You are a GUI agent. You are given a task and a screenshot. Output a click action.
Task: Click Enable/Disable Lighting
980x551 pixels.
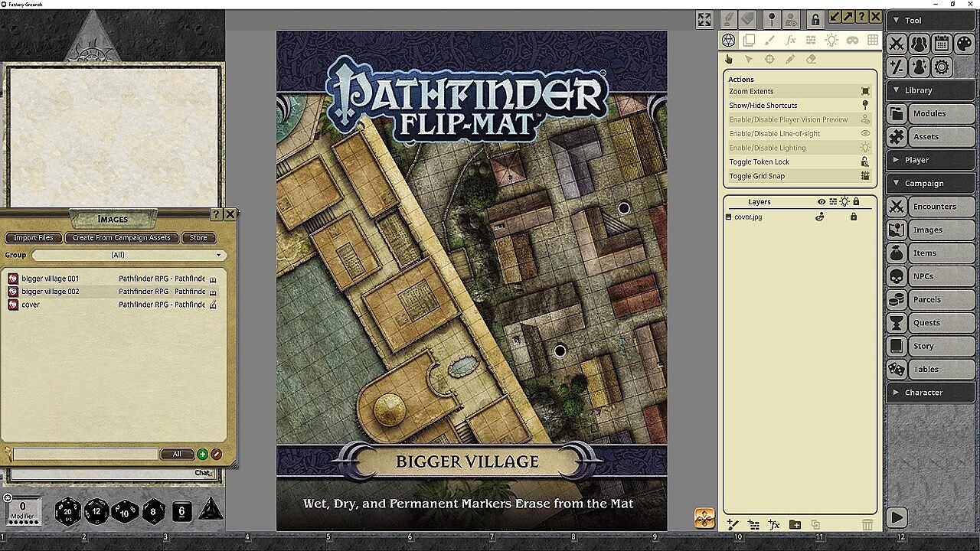799,148
